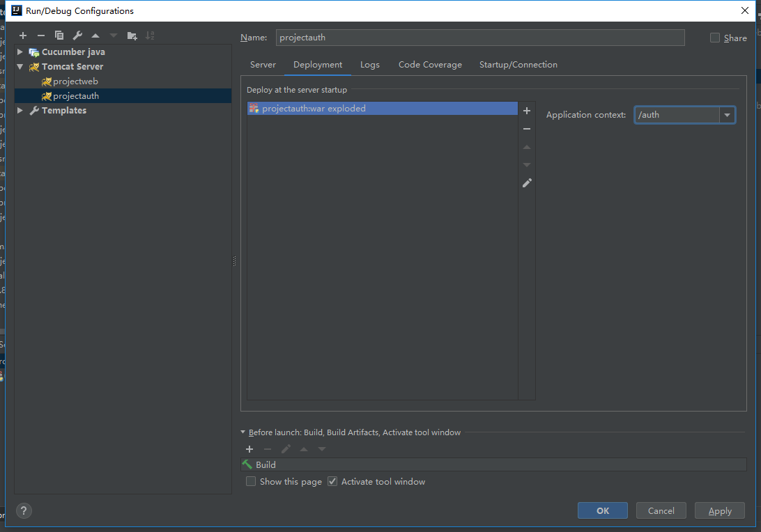Move before launch task up
The height and width of the screenshot is (532, 761).
[304, 449]
